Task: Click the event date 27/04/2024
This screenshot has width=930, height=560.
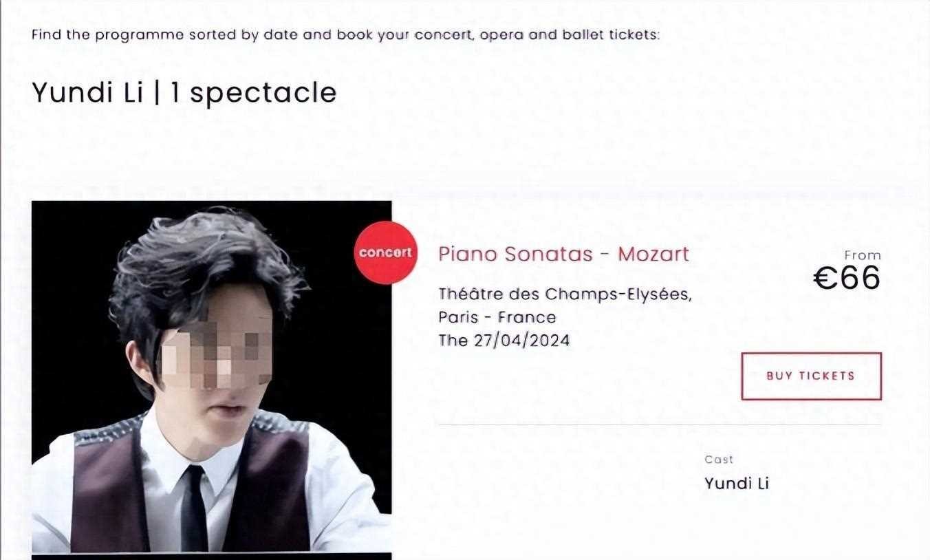Action: [x=521, y=340]
